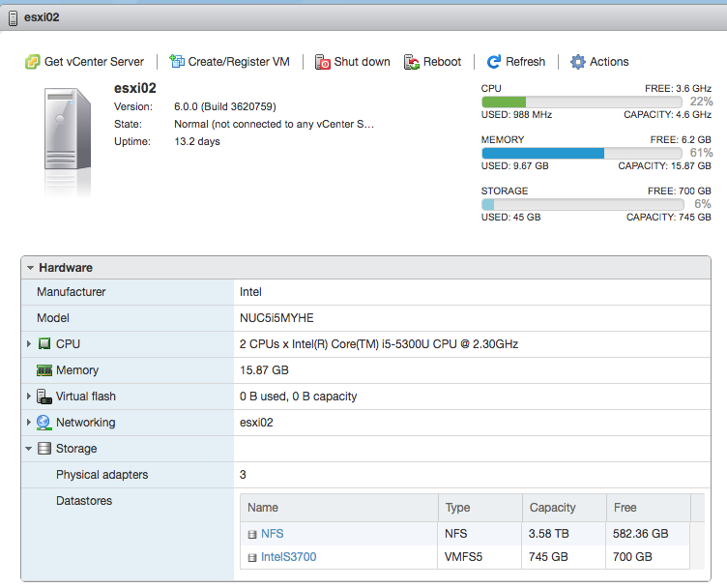Click the esxi02 host icon in title bar

pos(13,18)
